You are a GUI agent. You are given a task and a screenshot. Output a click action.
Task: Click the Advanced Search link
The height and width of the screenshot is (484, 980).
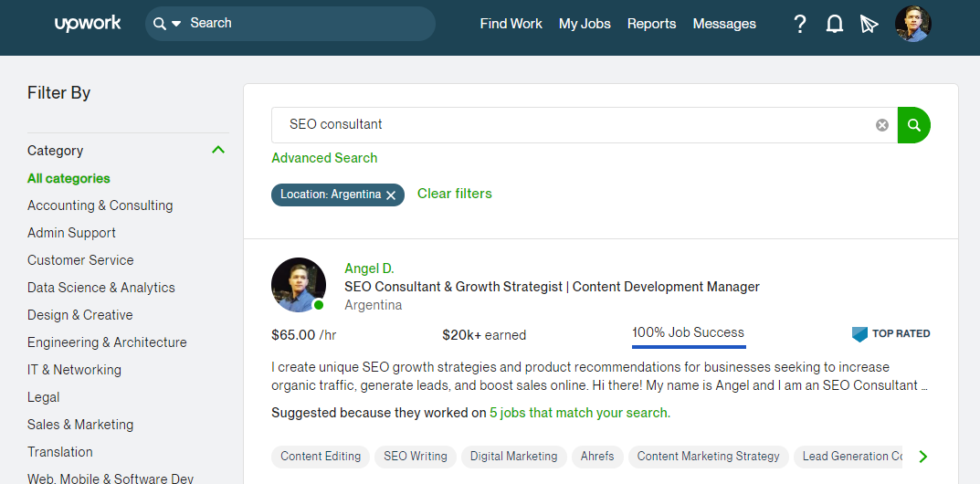[x=324, y=158]
